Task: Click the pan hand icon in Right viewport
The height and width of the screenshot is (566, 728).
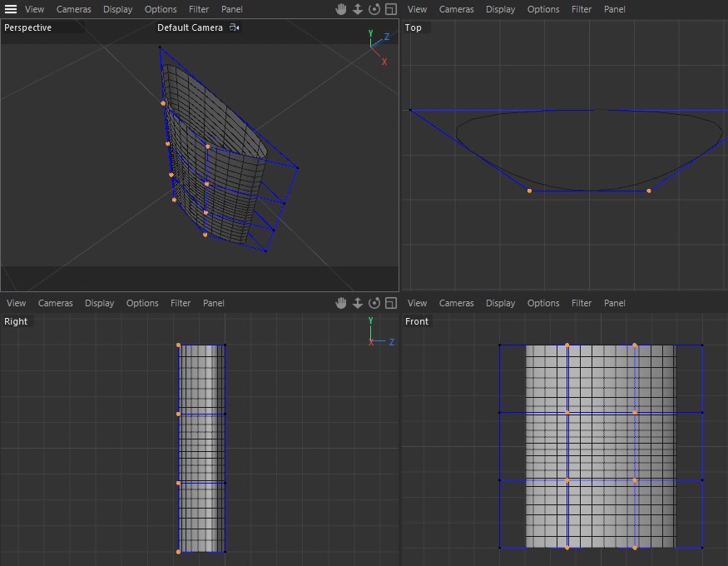Action: [x=341, y=303]
